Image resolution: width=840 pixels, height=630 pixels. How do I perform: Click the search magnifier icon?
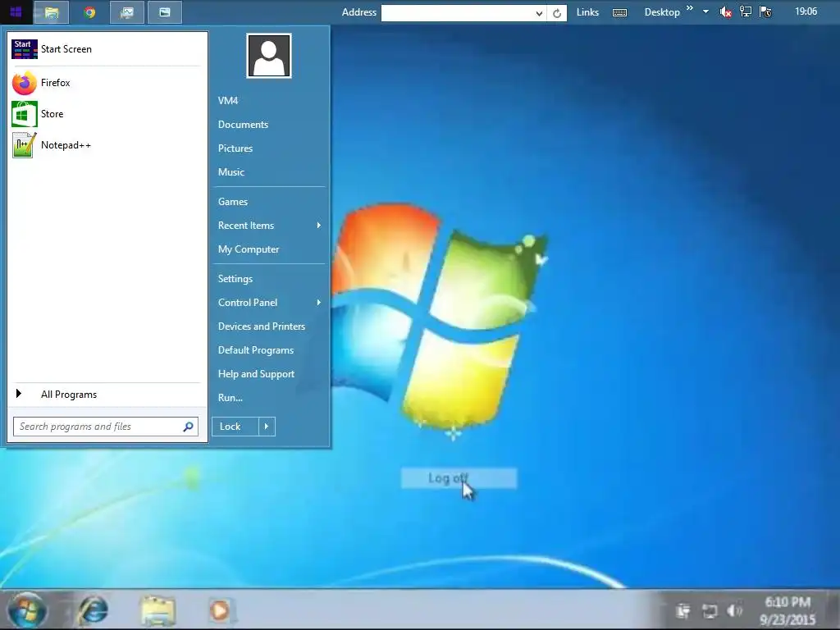point(188,427)
